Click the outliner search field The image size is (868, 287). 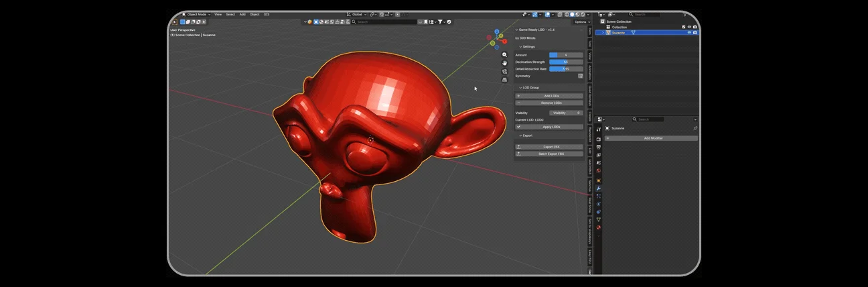644,14
